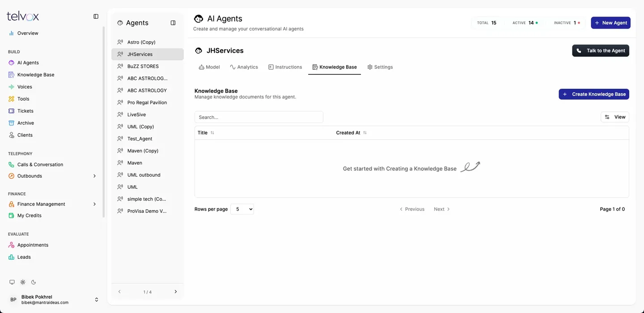
Task: Switch to the Instructions tab
Action: point(285,67)
